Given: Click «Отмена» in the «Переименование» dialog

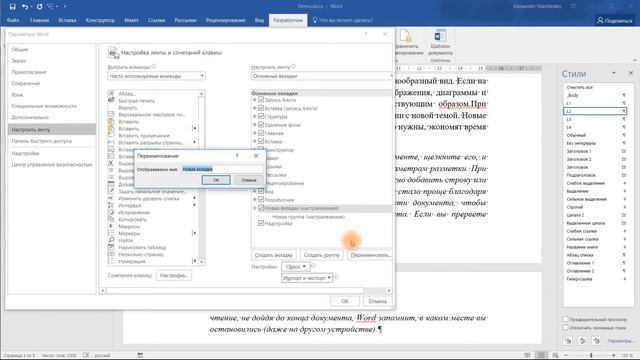Looking at the screenshot, I should [249, 180].
